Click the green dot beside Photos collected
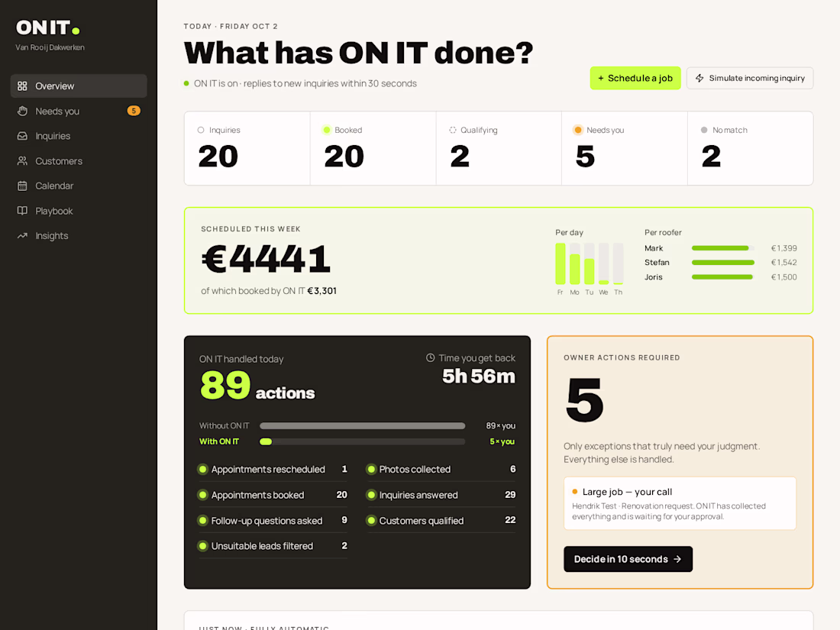840x630 pixels. coord(370,470)
